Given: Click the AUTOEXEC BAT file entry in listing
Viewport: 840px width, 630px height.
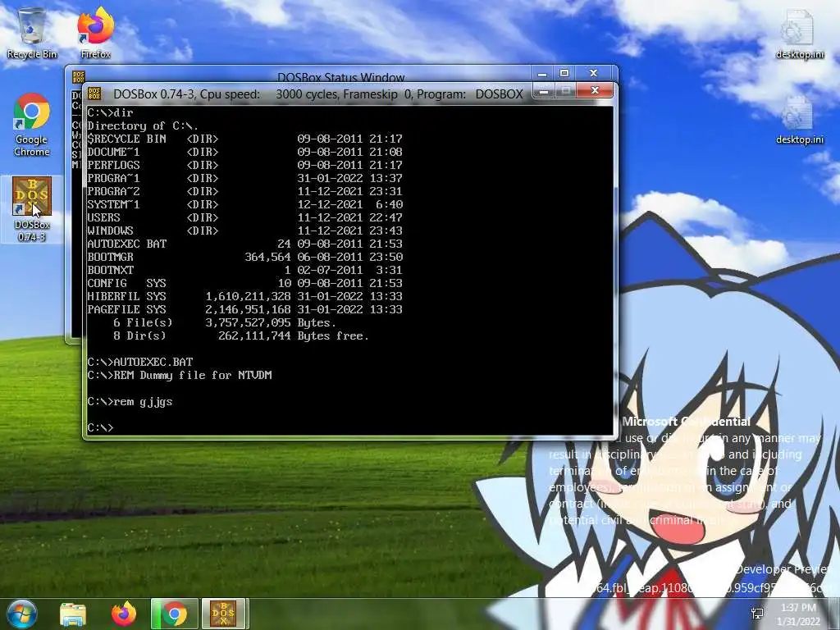Looking at the screenshot, I should (x=244, y=244).
